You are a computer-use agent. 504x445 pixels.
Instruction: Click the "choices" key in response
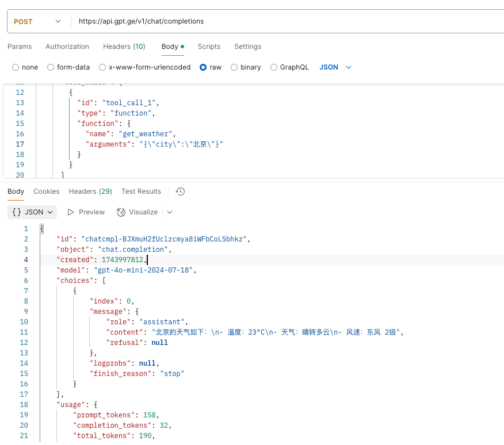point(75,281)
